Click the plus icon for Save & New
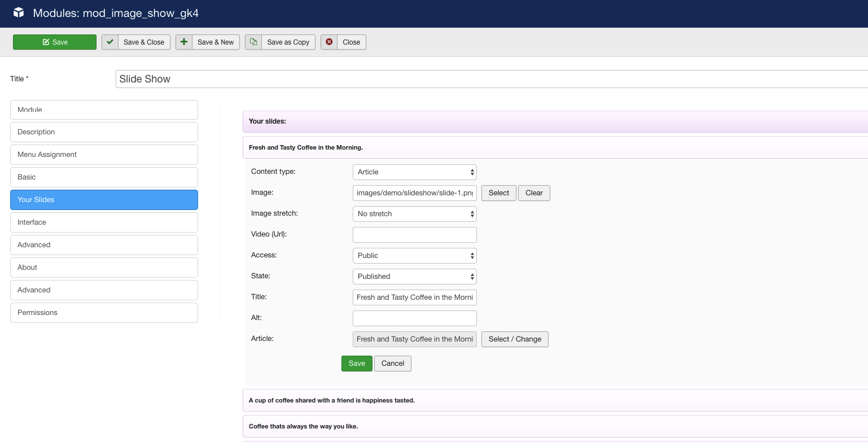The width and height of the screenshot is (868, 442). (184, 42)
